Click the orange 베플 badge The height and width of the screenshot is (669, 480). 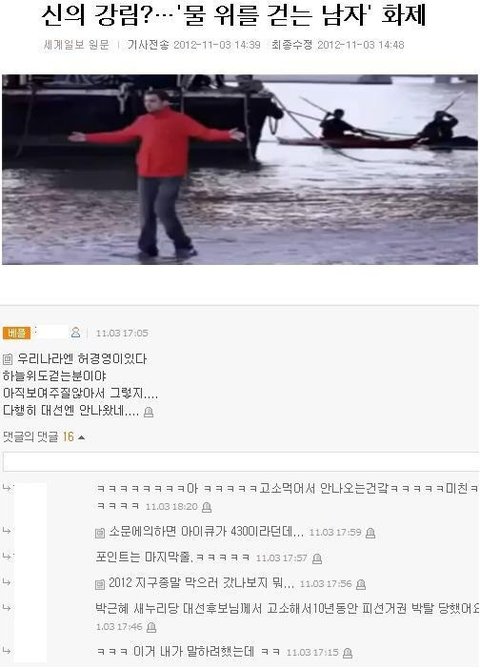point(17,333)
